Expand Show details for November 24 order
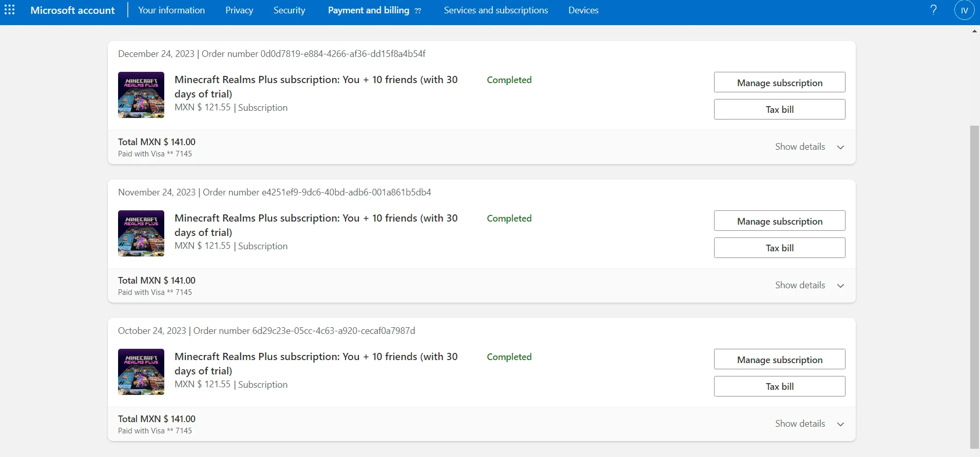980x457 pixels. click(x=810, y=285)
